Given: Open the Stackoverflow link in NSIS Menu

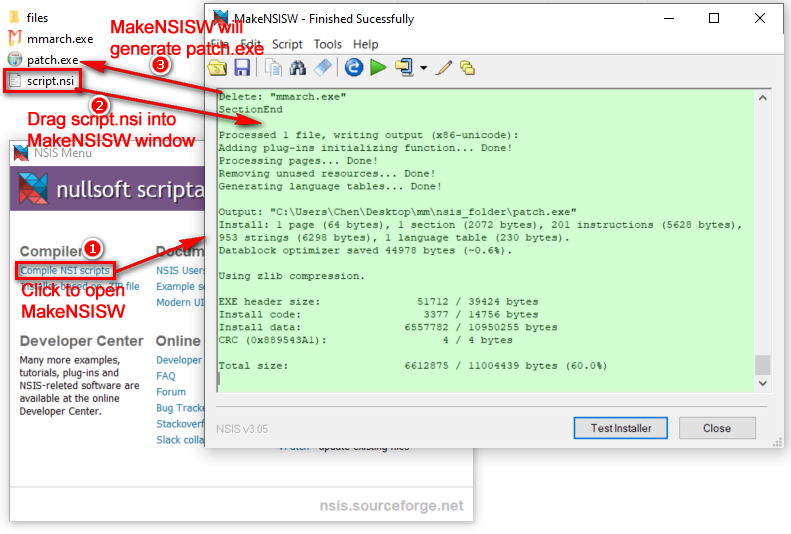Looking at the screenshot, I should tap(180, 424).
